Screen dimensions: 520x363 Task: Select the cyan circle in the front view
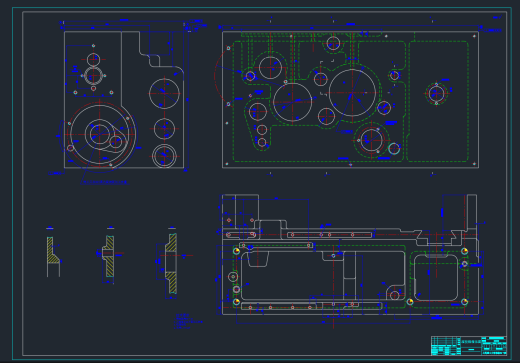394,149
